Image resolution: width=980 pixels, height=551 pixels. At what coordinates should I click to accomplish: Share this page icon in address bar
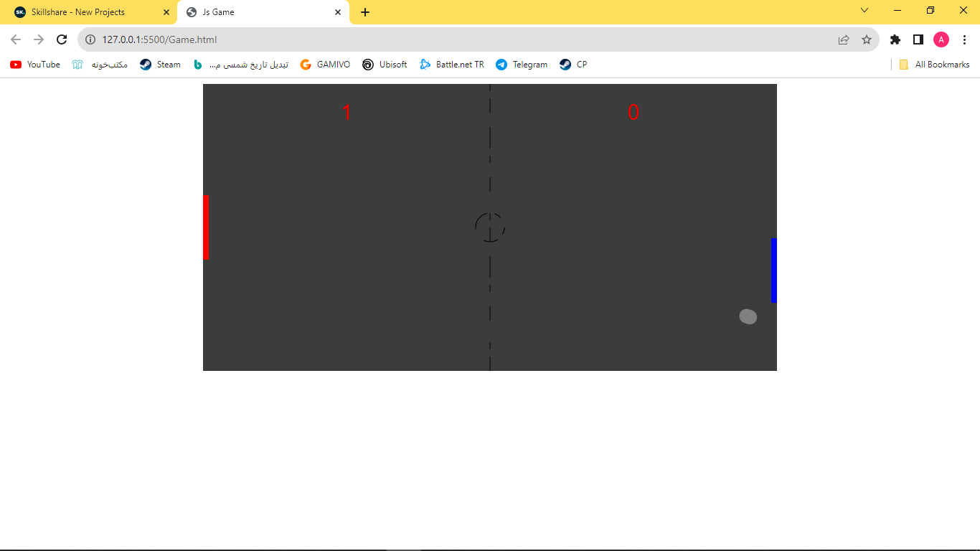point(844,39)
